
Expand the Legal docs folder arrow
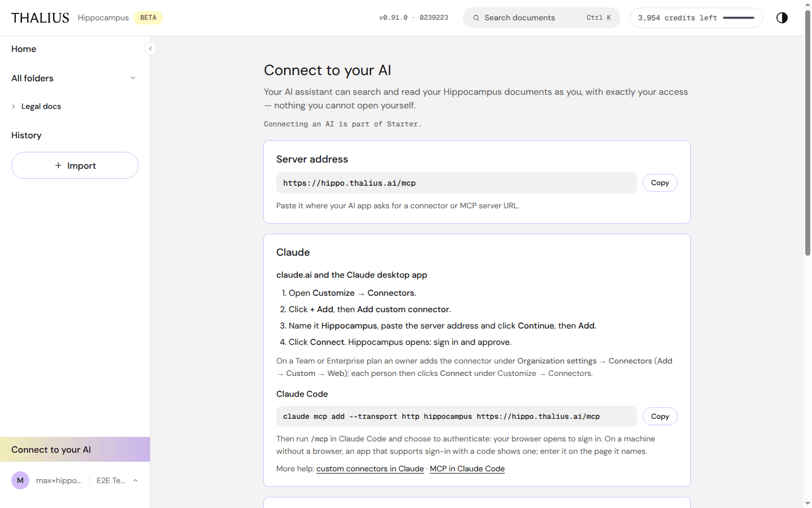(14, 106)
